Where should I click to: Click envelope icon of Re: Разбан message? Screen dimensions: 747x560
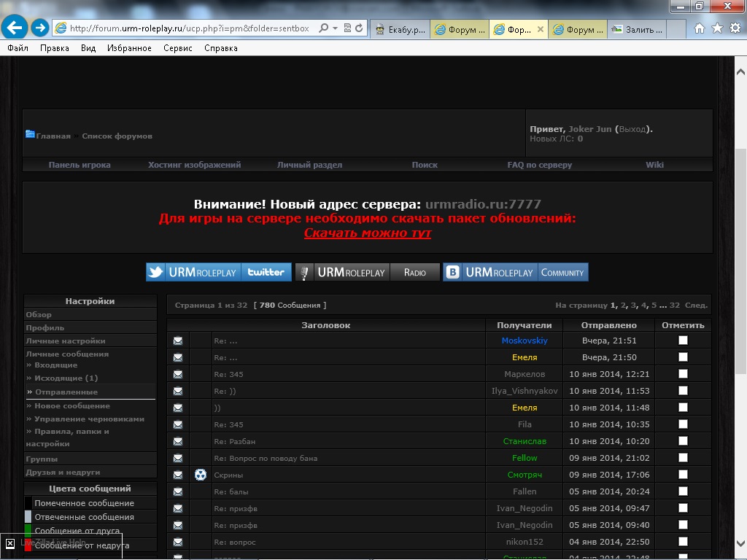coord(178,441)
